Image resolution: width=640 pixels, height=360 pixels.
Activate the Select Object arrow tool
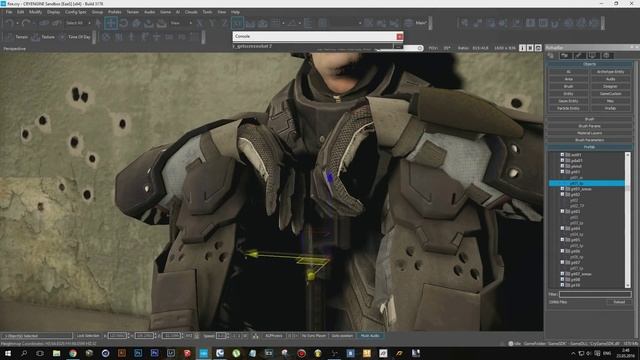[98, 23]
